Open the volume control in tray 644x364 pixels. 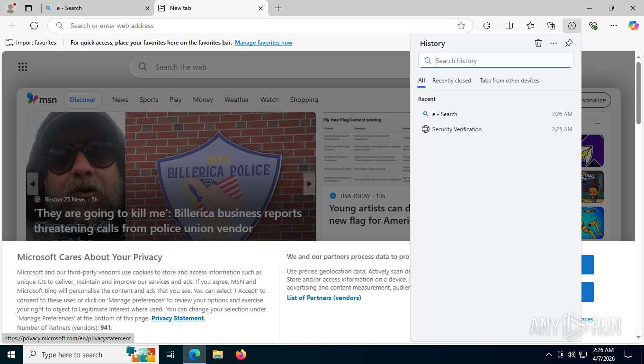coord(572,355)
